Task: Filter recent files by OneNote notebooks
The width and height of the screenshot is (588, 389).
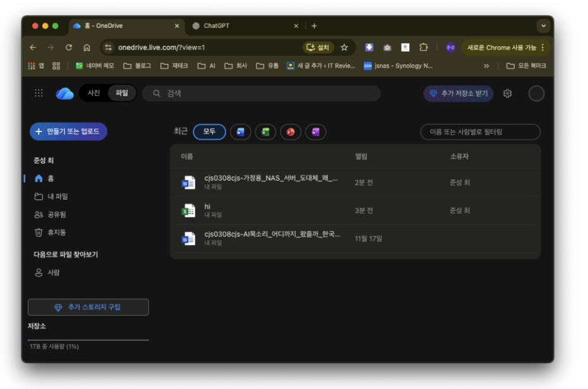Action: 315,132
